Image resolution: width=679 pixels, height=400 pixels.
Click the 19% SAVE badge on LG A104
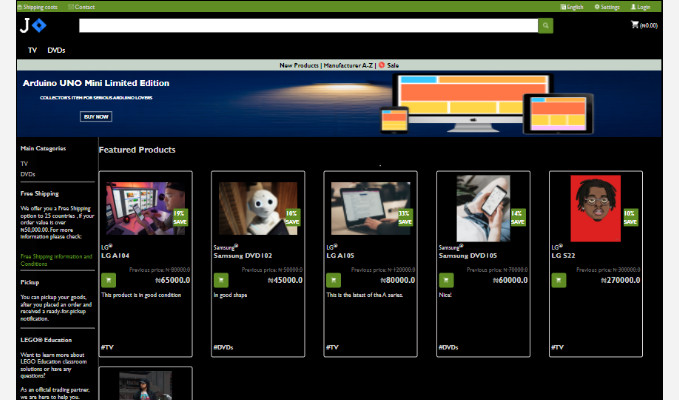180,217
